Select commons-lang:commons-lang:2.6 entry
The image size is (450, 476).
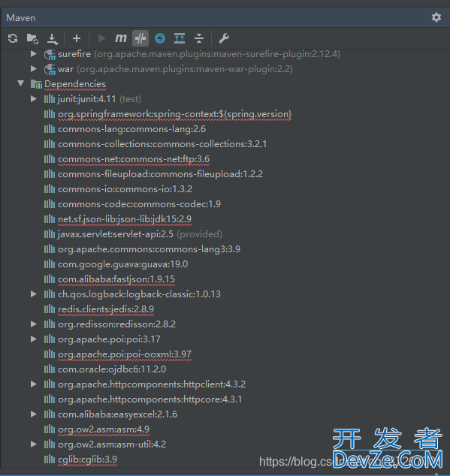click(132, 129)
